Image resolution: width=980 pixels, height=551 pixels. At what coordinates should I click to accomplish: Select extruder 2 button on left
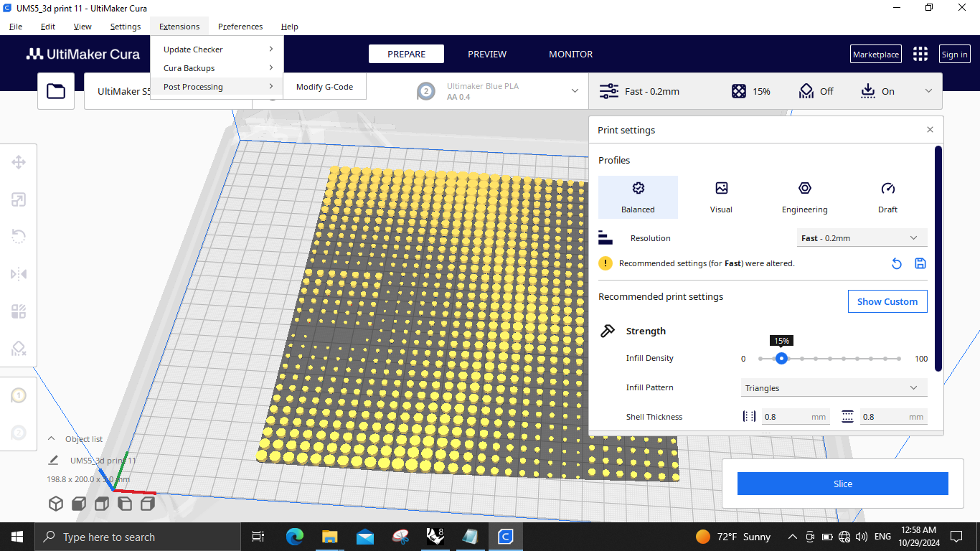point(19,433)
